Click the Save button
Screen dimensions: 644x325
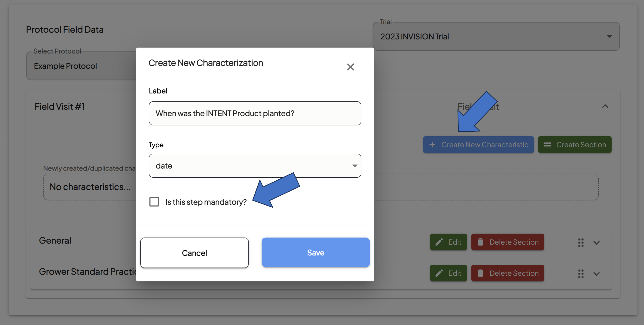click(316, 252)
